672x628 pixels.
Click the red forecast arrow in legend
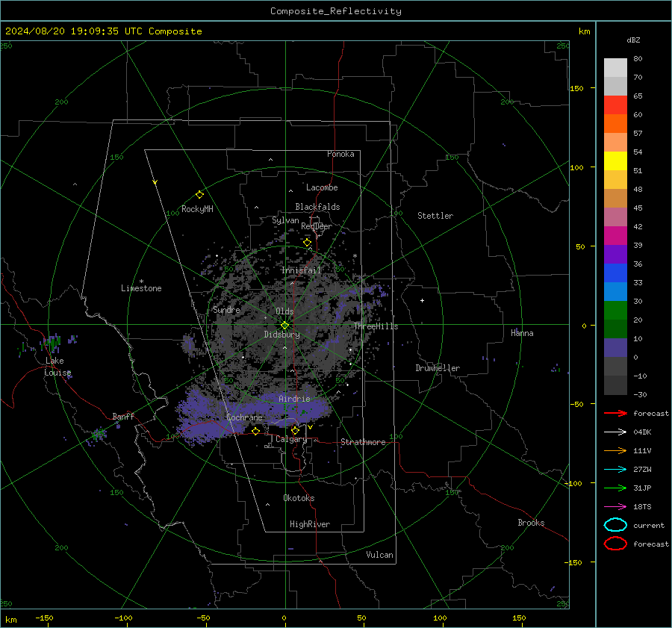click(x=615, y=413)
